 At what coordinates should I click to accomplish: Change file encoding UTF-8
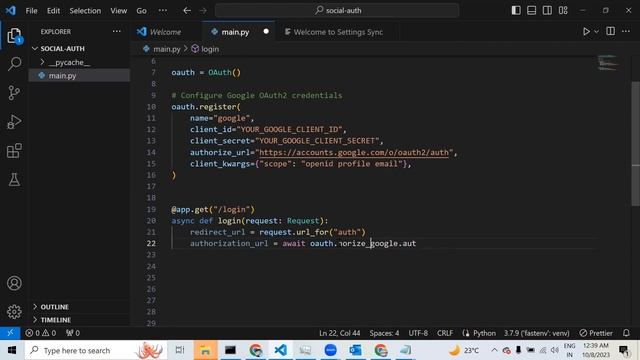[418, 333]
